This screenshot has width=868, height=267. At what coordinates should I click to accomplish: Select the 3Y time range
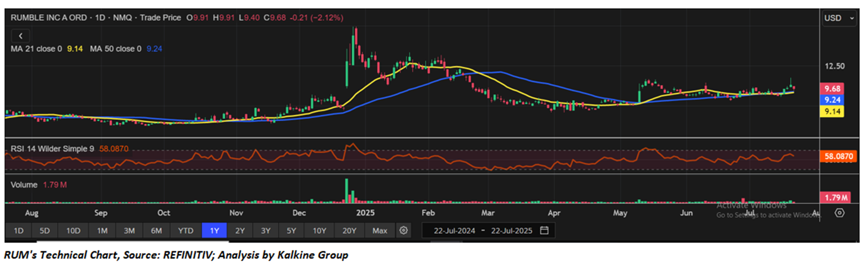[x=266, y=231]
